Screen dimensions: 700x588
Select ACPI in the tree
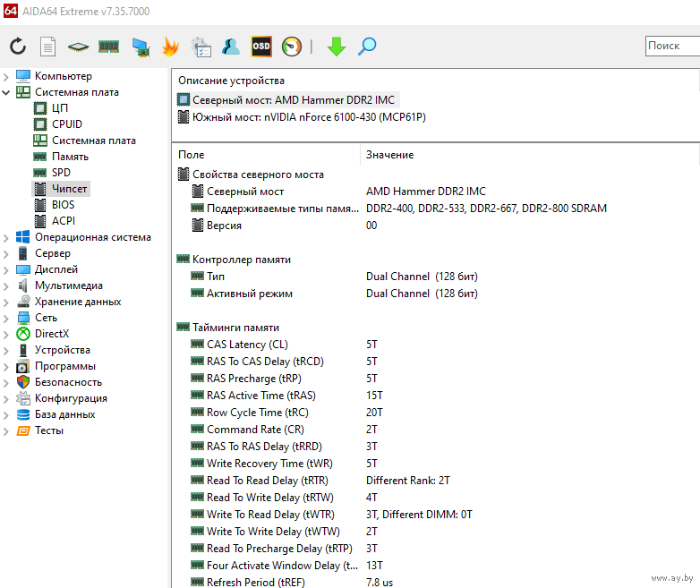(64, 220)
